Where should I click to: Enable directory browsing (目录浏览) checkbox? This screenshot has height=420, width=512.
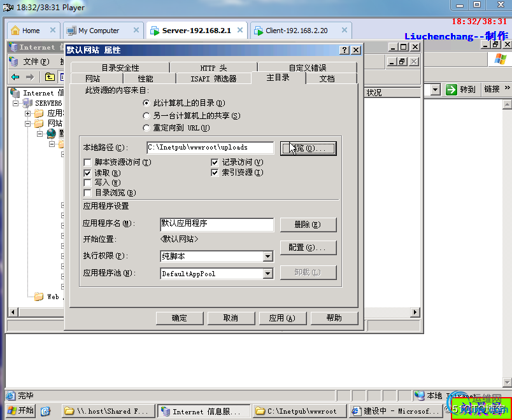[x=87, y=193]
